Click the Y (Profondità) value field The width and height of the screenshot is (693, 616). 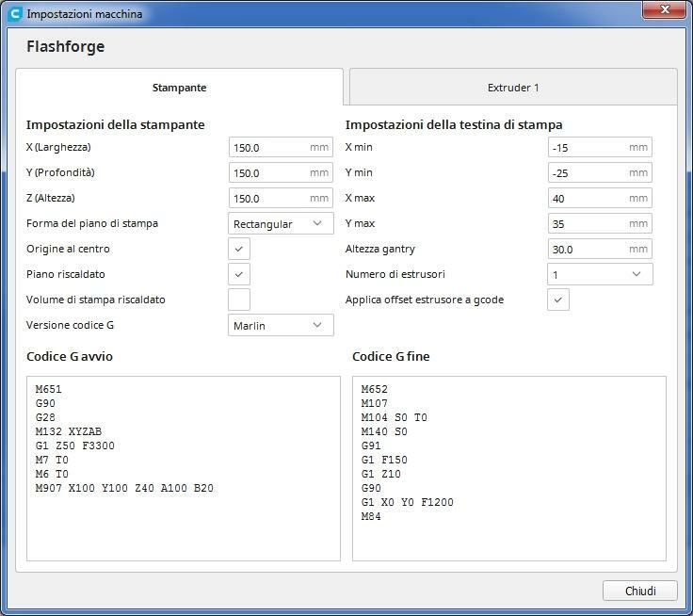point(269,173)
